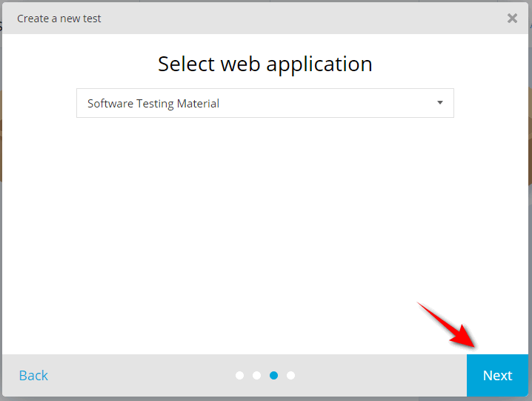This screenshot has height=401, width=532.
Task: Go Back to the previous step
Action: point(33,376)
